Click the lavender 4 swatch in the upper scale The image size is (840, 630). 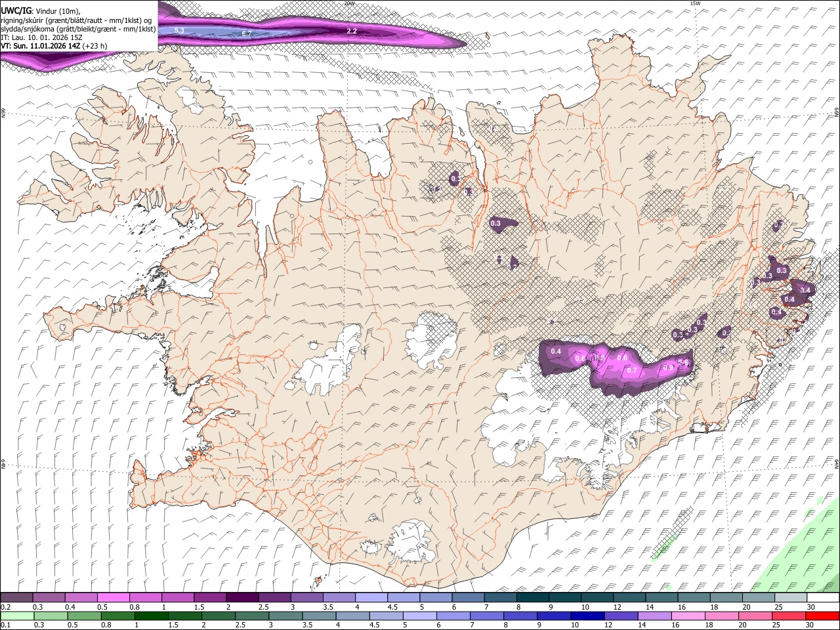371,598
